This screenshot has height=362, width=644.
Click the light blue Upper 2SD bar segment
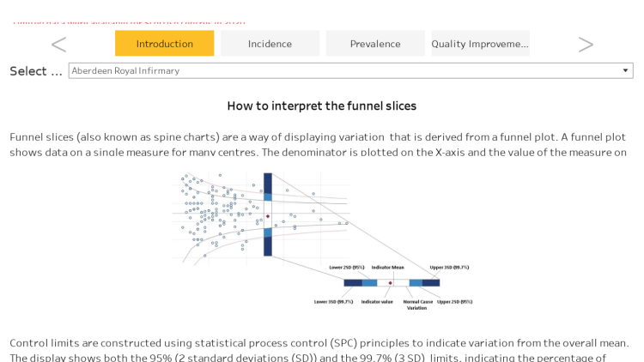(x=416, y=283)
